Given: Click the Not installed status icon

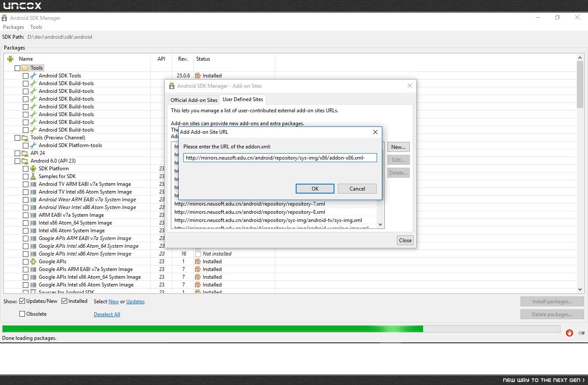Looking at the screenshot, I should pyautogui.click(x=198, y=254).
